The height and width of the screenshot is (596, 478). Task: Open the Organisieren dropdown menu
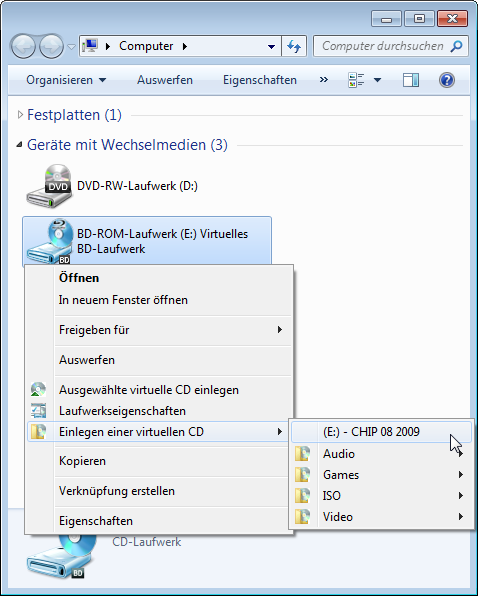[x=66, y=80]
